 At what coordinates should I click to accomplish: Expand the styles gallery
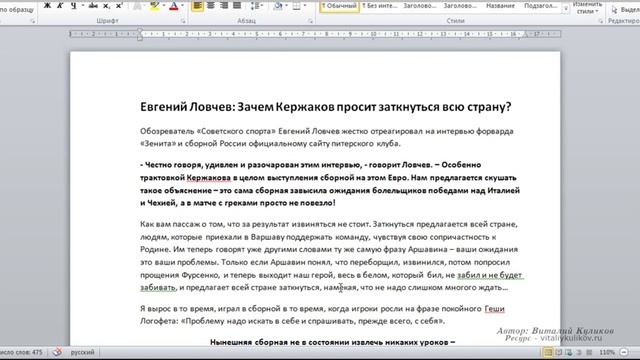click(x=566, y=9)
